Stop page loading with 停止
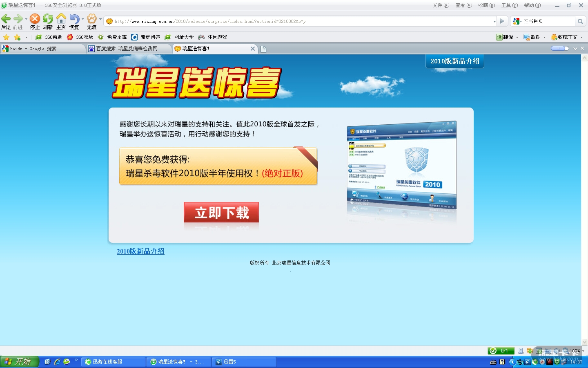Screen dimensions: 588x368 pos(35,21)
